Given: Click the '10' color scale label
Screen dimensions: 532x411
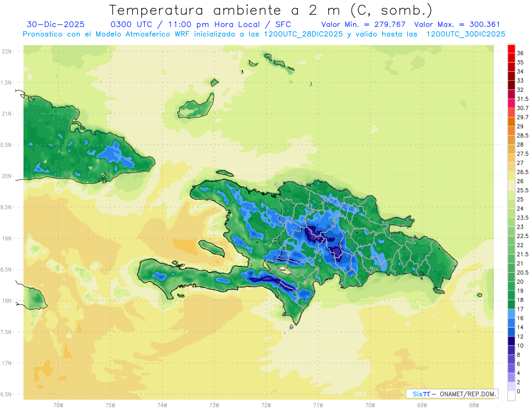Looking at the screenshot, I should click(x=520, y=346).
